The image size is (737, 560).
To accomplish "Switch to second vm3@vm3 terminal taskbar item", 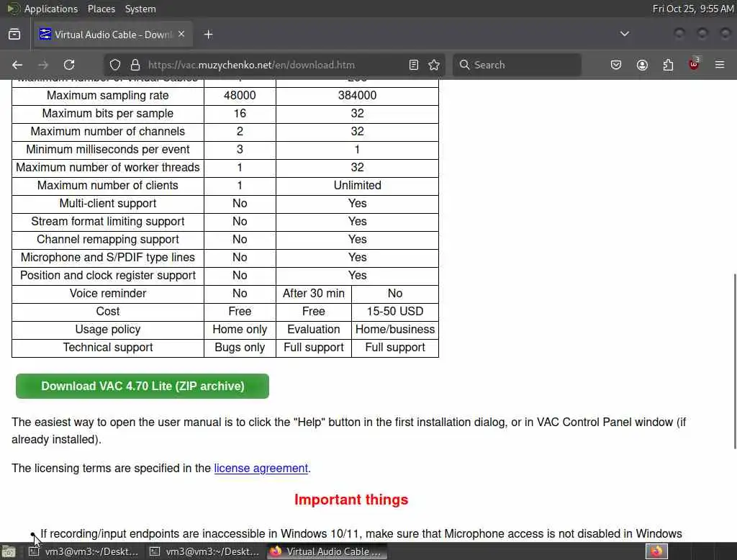I will (205, 551).
